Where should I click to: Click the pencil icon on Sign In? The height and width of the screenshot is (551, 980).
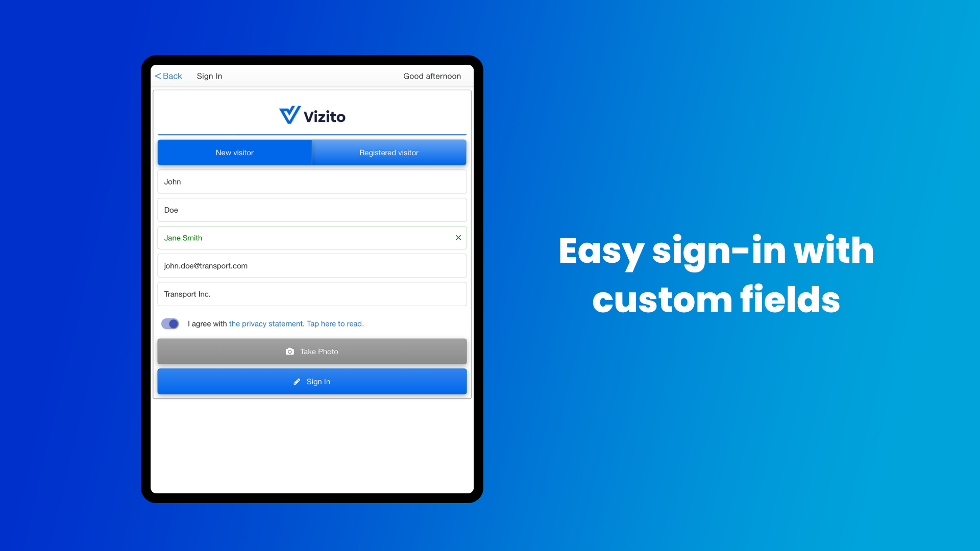pos(297,382)
